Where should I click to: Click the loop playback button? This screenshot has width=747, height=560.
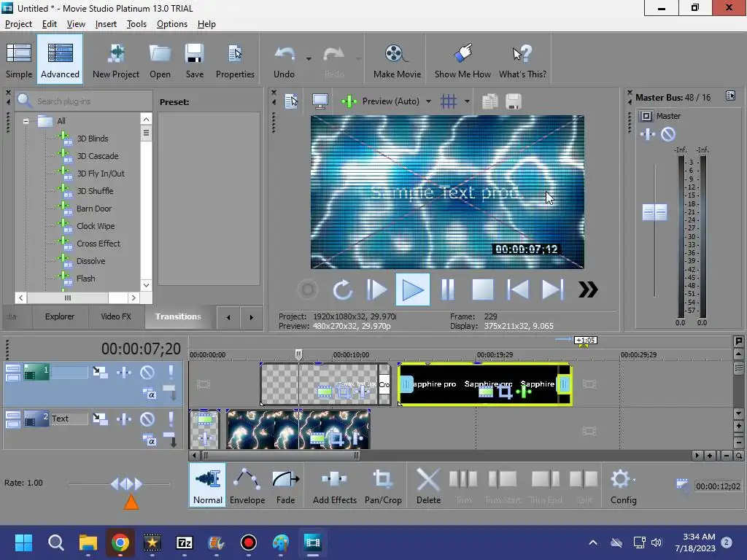[x=343, y=289]
